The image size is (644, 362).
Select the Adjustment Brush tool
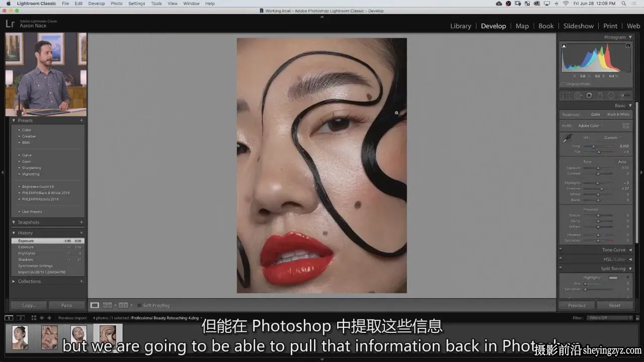[x=625, y=96]
